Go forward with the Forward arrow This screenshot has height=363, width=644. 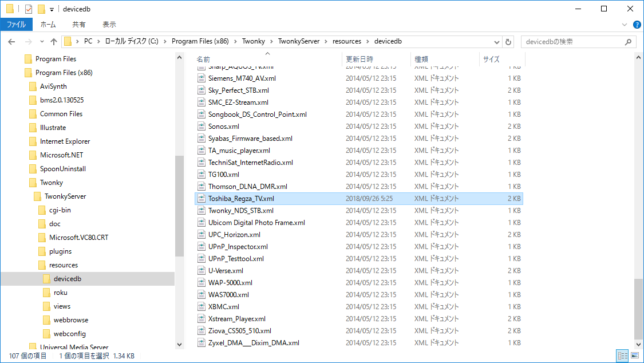(x=29, y=41)
